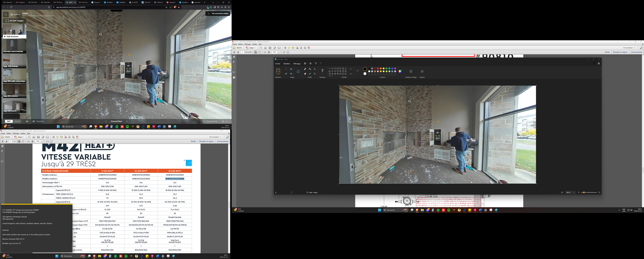Toggle the eye visibility icon in DocuSketch

click(27, 121)
